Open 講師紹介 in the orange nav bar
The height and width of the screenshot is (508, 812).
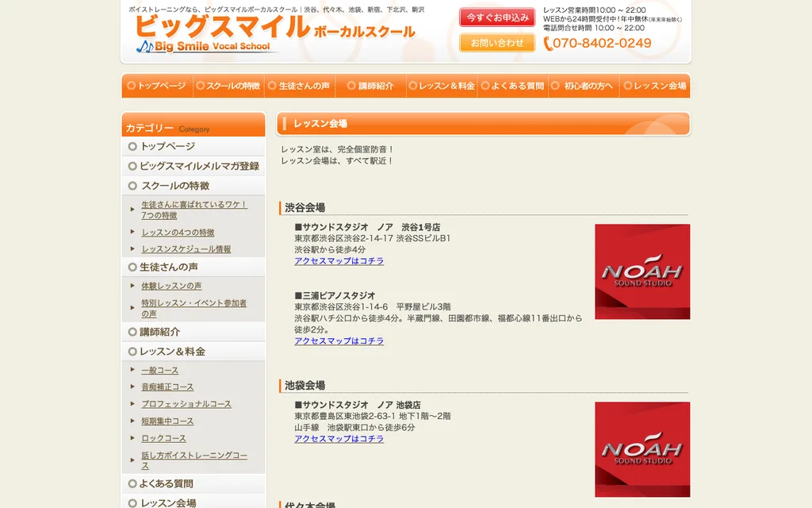pos(371,86)
